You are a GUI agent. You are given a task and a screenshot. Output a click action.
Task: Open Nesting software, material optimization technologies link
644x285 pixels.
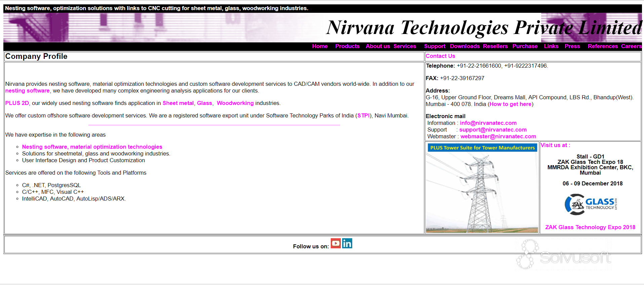pyautogui.click(x=92, y=147)
